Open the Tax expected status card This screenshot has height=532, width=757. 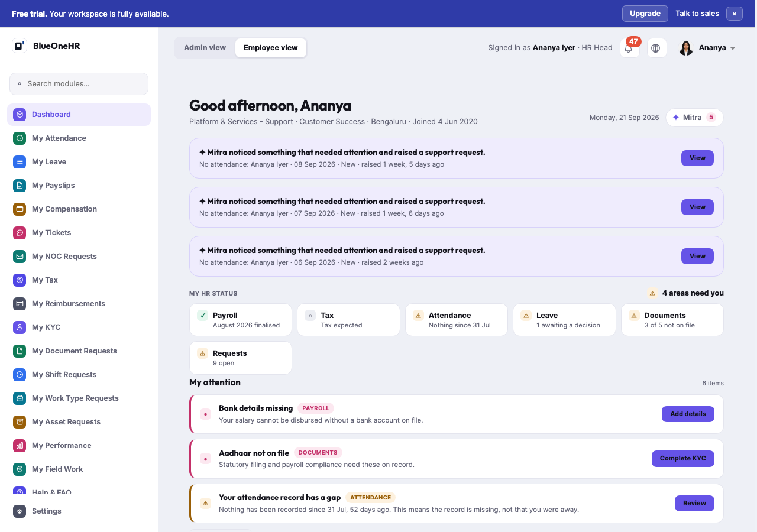(x=348, y=320)
